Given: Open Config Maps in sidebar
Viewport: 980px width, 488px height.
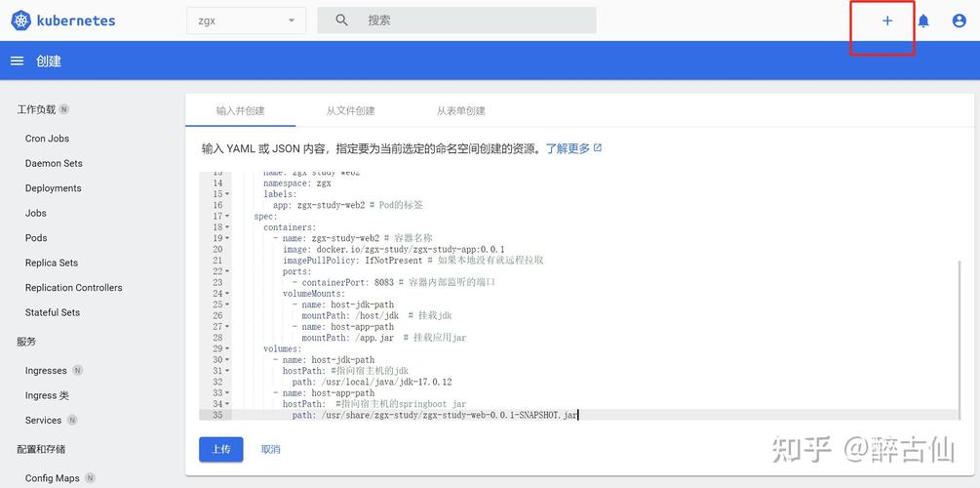Looking at the screenshot, I should [53, 478].
